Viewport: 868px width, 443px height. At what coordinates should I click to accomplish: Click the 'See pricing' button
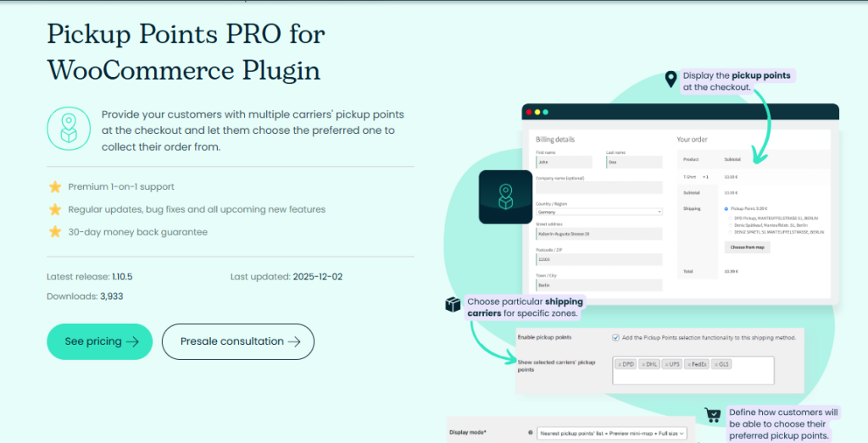(x=100, y=342)
